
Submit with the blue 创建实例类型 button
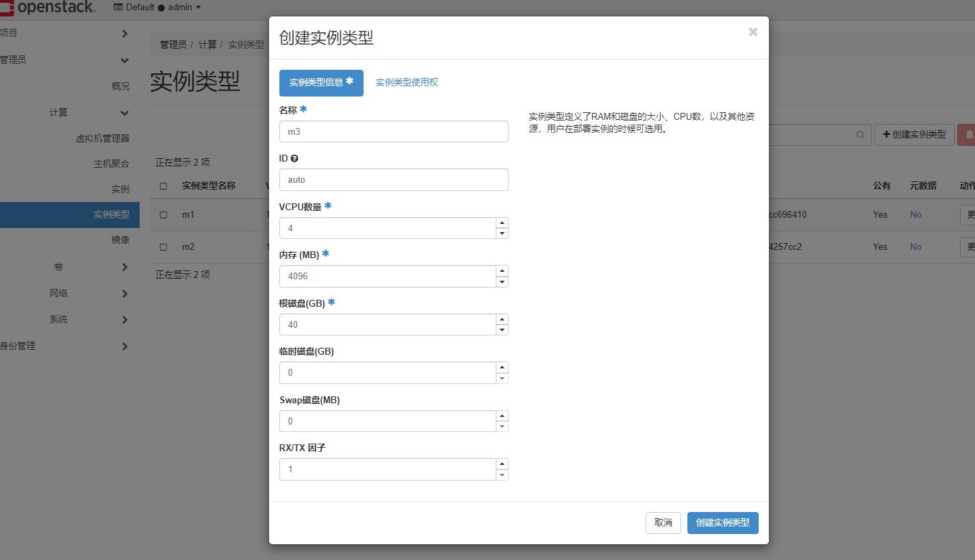[x=723, y=523]
